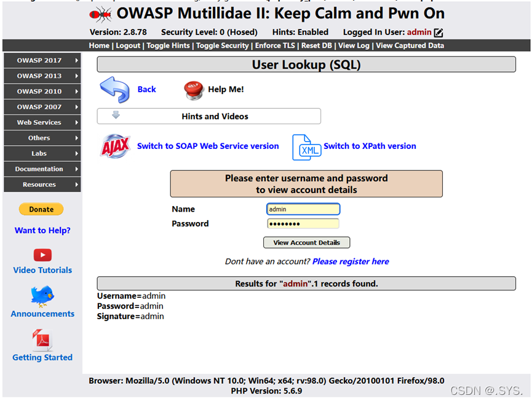Open the Video Tutorials link
532x401 pixels.
tap(42, 270)
